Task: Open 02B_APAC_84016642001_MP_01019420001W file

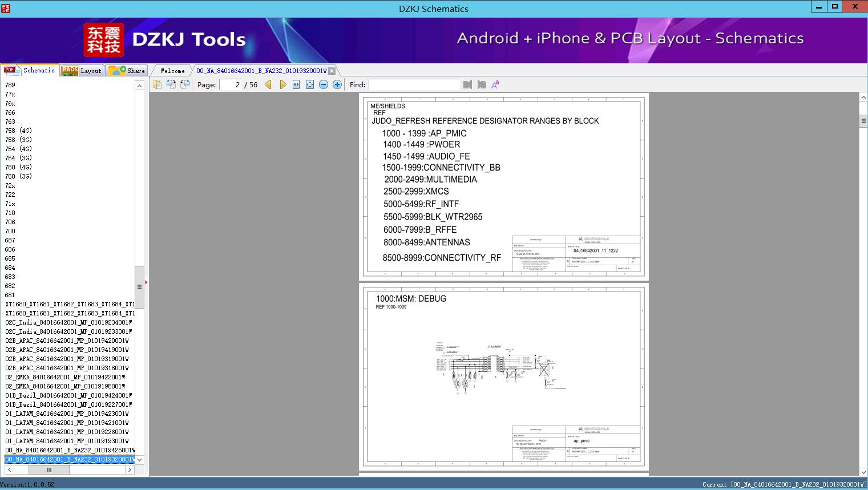Action: coord(67,341)
